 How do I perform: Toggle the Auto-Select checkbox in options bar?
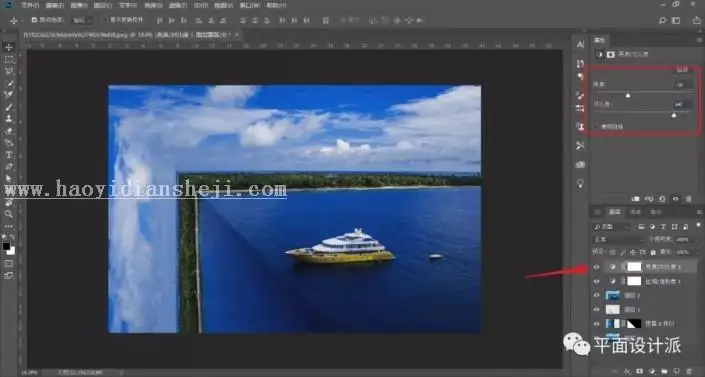click(34, 20)
